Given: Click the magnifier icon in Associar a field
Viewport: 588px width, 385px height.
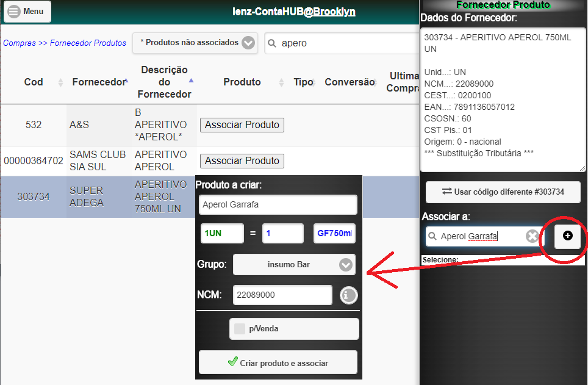Looking at the screenshot, I should (432, 236).
